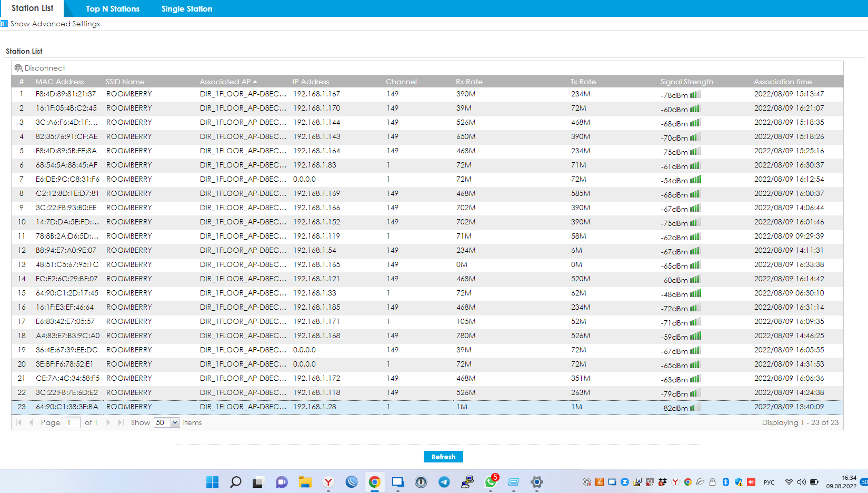Select station MAC E6:DE:9C:C8:31:F6

pos(427,180)
